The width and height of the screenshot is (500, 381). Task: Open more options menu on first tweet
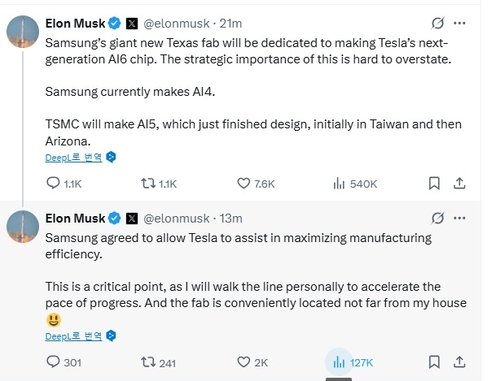[459, 23]
